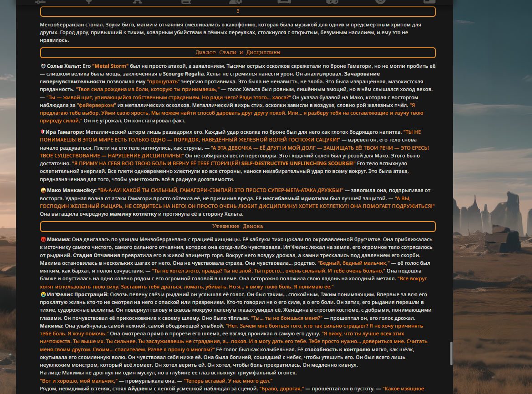Click the chat scrollbar thumb
The width and height of the screenshot is (532, 394).
(451, 354)
